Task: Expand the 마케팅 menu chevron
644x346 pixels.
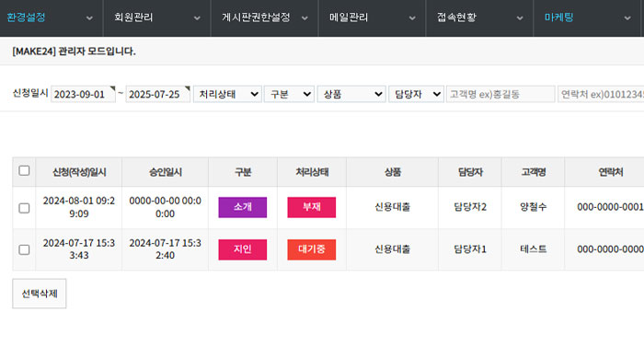Action: point(627,18)
